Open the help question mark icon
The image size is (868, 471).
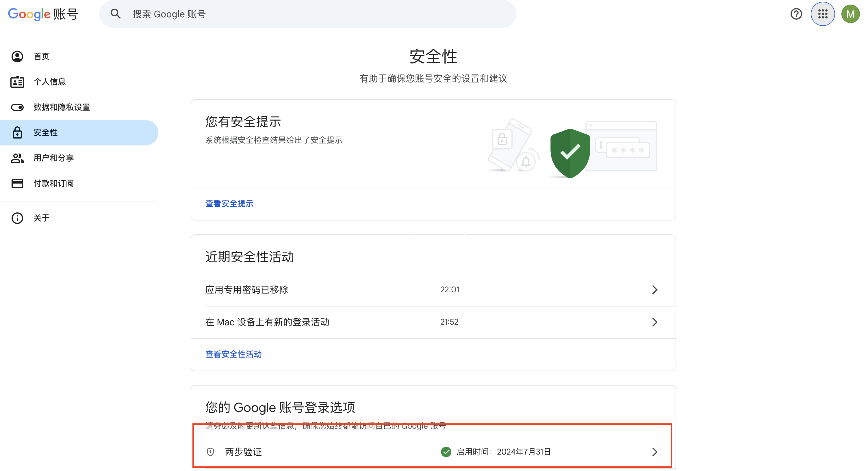click(796, 14)
